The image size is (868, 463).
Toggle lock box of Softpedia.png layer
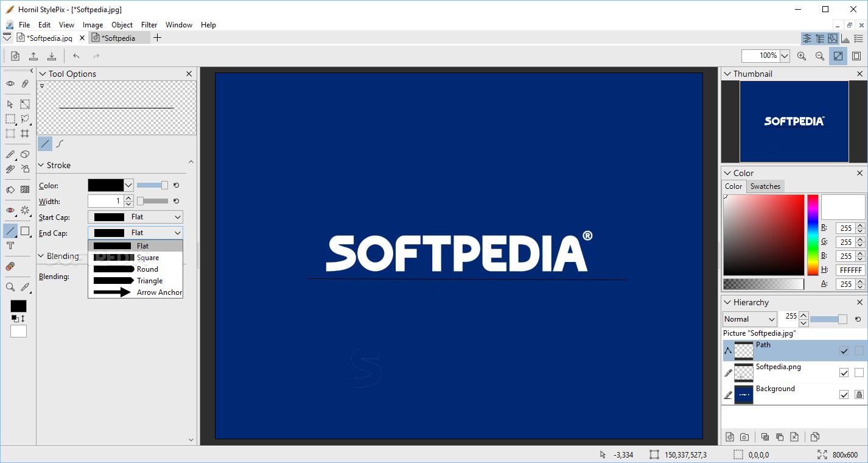click(x=859, y=373)
